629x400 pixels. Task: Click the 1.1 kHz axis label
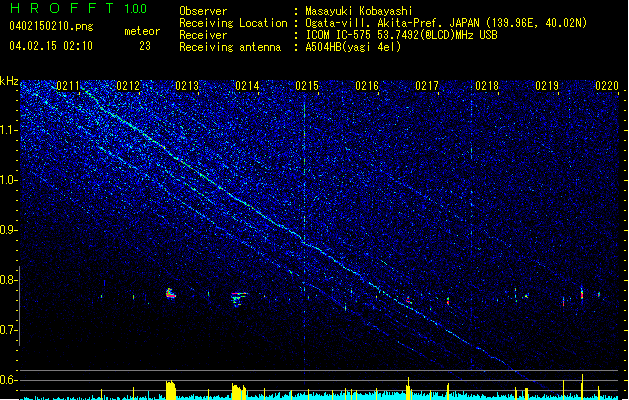click(8, 130)
